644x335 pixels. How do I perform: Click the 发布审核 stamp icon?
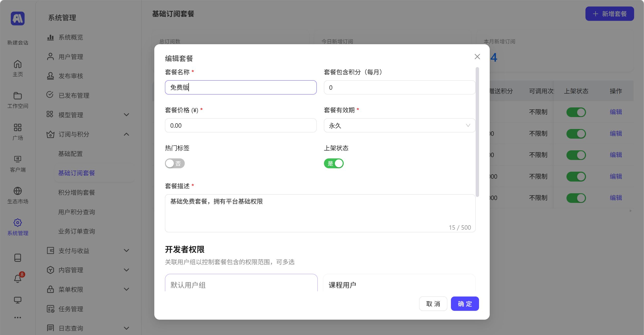[50, 76]
